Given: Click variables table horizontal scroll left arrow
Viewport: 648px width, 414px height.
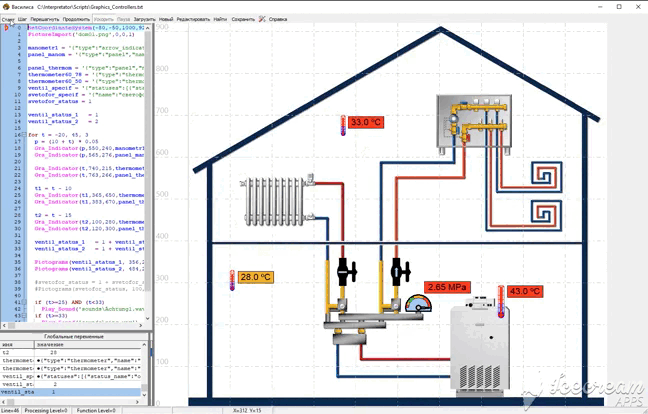Looking at the screenshot, I should (x=3, y=401).
